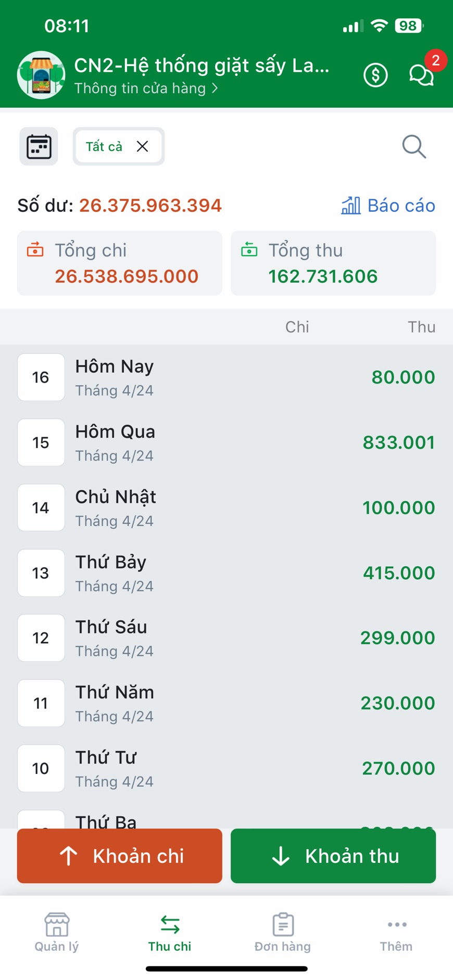Open chat messages with badge 2
This screenshot has height=980, width=453.
point(421,75)
